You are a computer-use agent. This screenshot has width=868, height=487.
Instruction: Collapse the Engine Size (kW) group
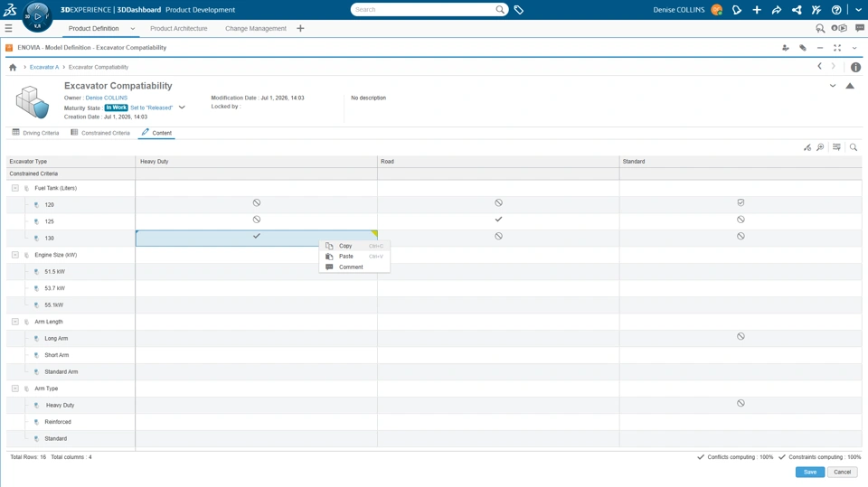pos(15,255)
